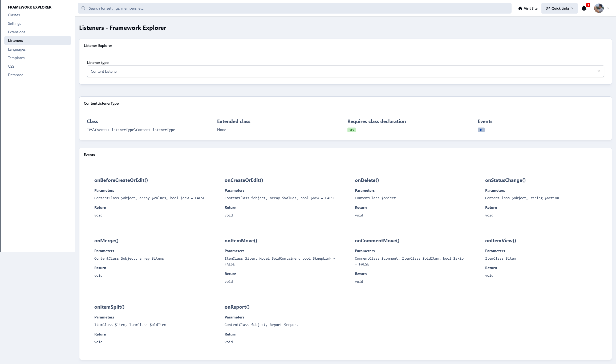Click onStatusChange parameters with string $action
Screen dimensions: 616x364
point(522,198)
